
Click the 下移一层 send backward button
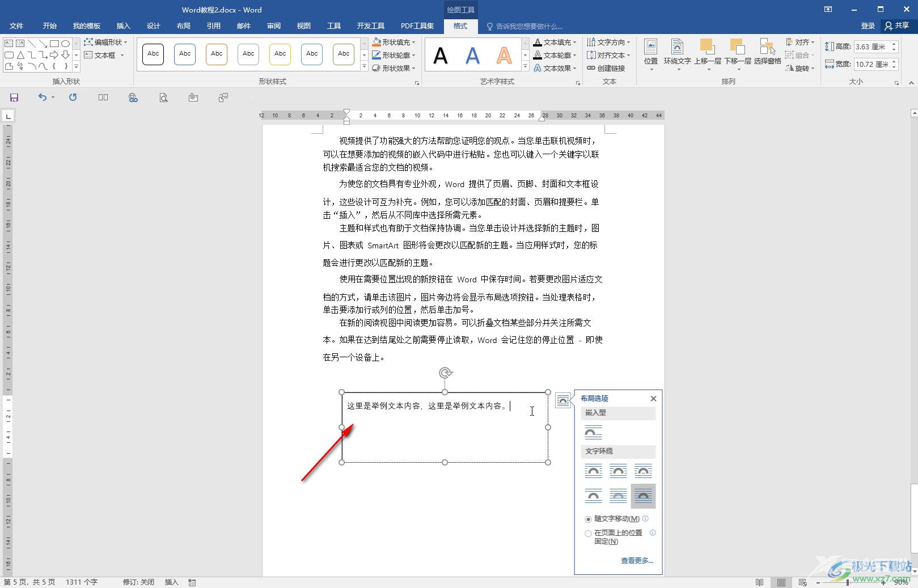point(737,54)
